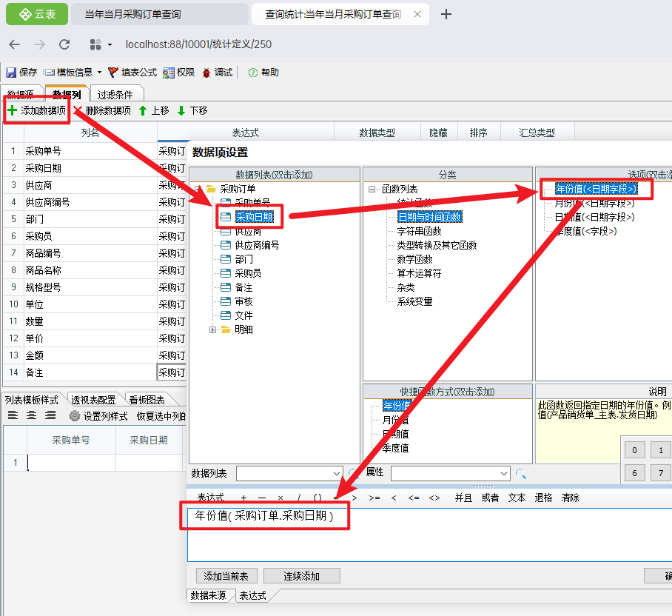672x616 pixels.
Task: Click 清除 to clear expression
Action: point(570,498)
